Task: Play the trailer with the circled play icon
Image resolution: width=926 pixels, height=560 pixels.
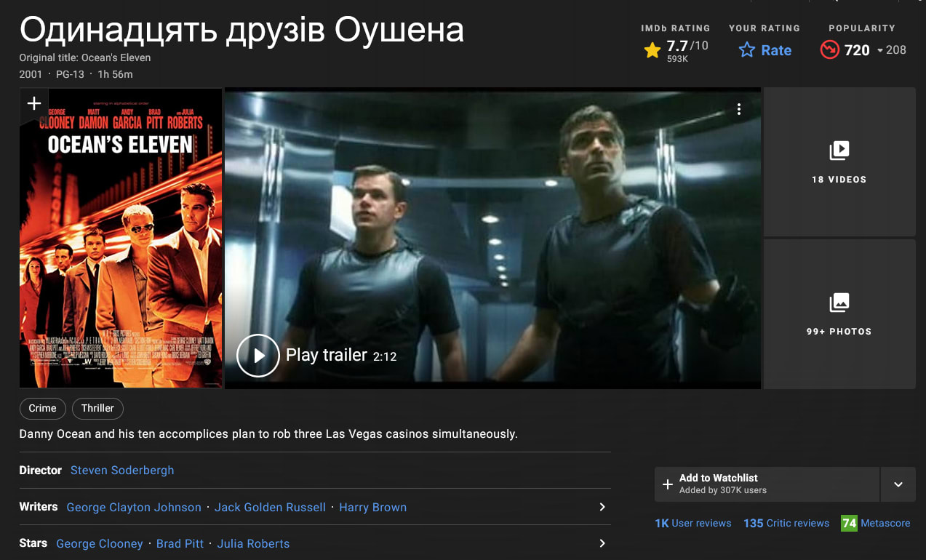Action: pyautogui.click(x=258, y=355)
